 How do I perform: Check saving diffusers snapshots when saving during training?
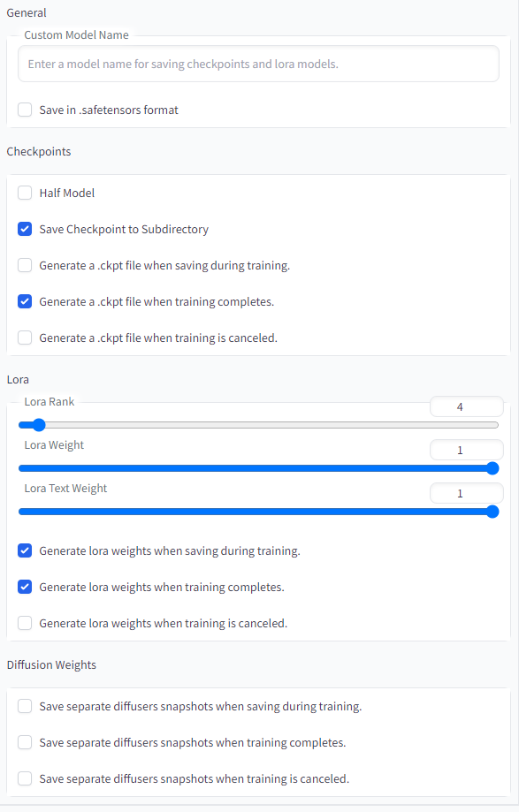click(x=25, y=706)
